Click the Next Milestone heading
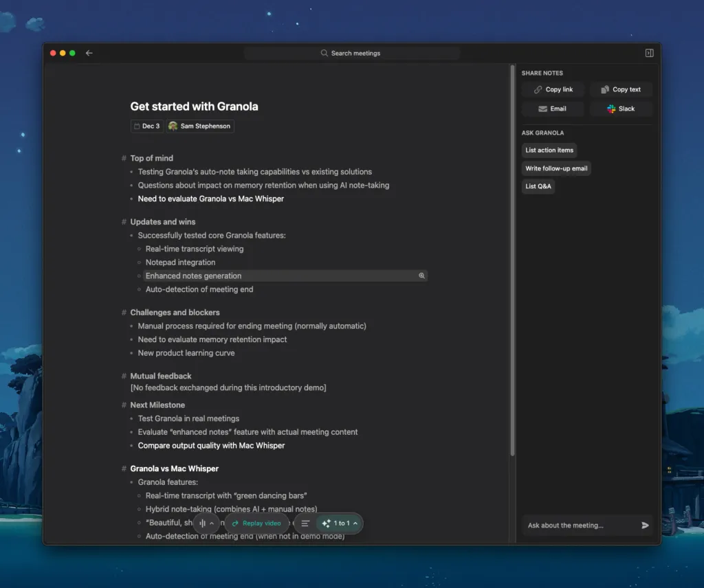 pos(157,405)
